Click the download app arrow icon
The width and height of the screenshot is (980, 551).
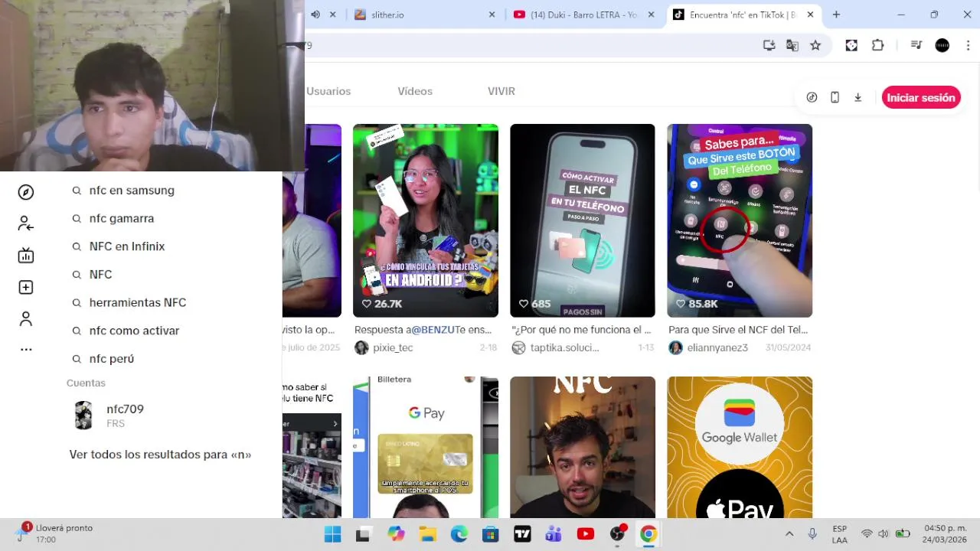click(858, 97)
